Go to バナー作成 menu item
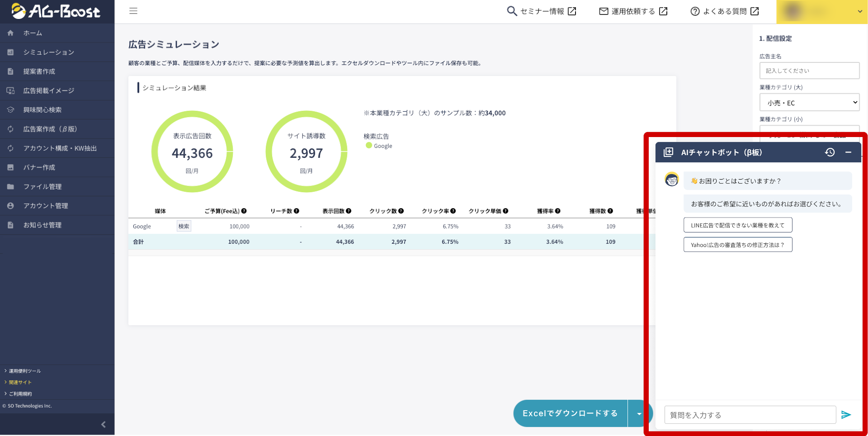The height and width of the screenshot is (436, 868). pos(39,167)
